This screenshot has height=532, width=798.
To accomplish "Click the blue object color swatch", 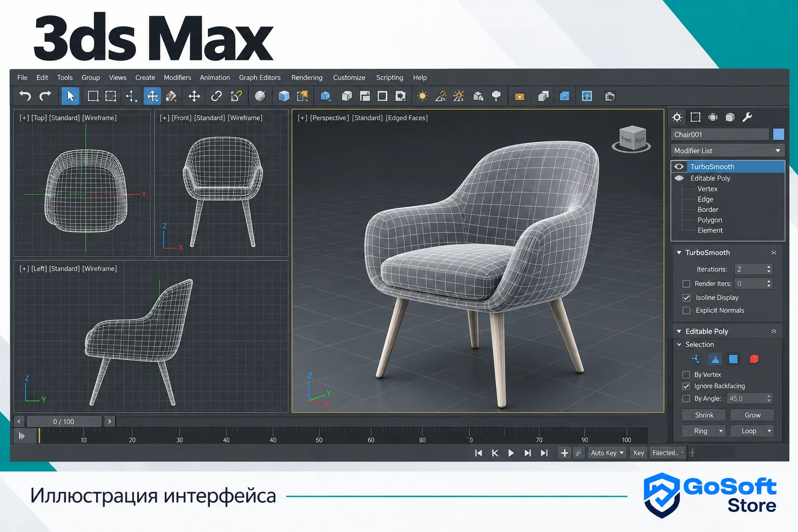I will pos(778,135).
